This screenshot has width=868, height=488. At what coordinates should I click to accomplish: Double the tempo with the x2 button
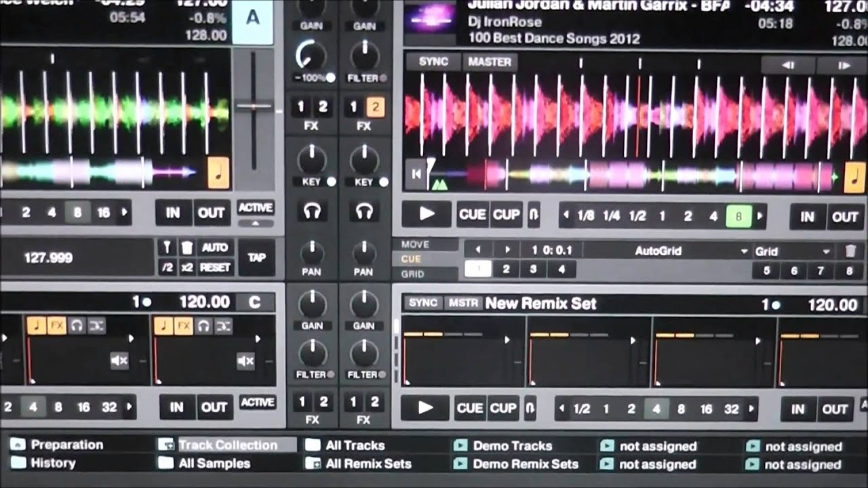coord(186,267)
